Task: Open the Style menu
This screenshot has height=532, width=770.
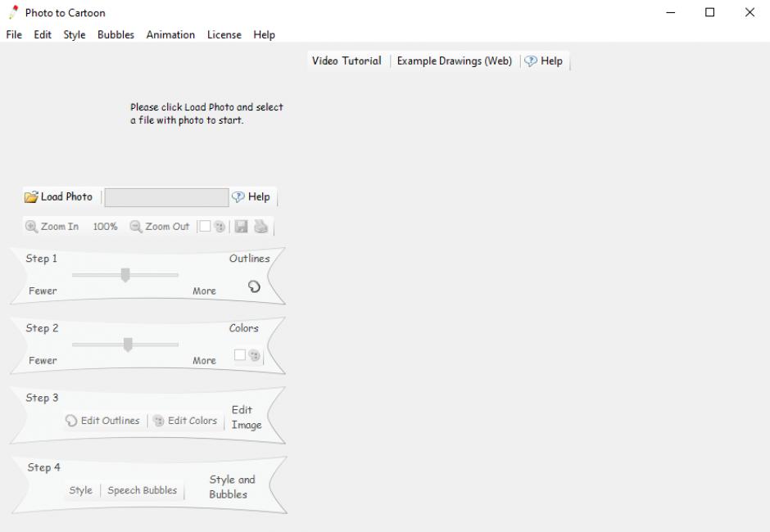Action: click(x=75, y=35)
